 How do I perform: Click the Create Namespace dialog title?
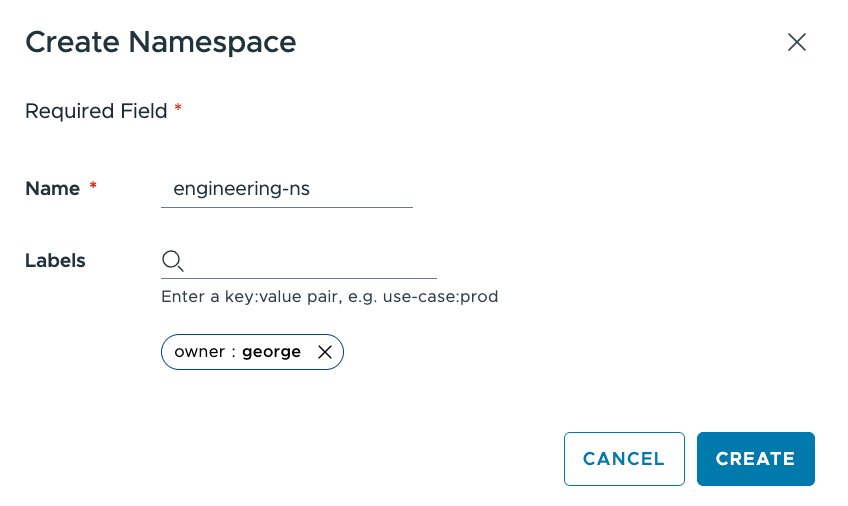160,42
